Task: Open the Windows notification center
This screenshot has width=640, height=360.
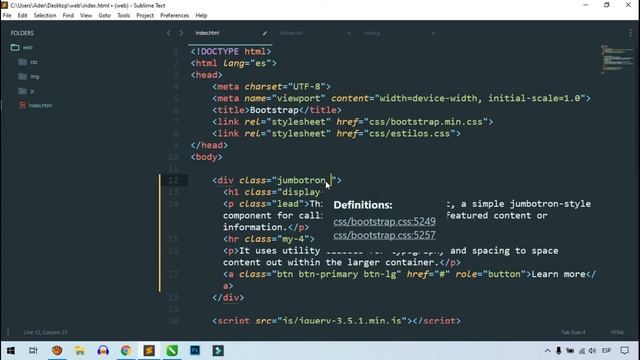Action: (x=624, y=351)
